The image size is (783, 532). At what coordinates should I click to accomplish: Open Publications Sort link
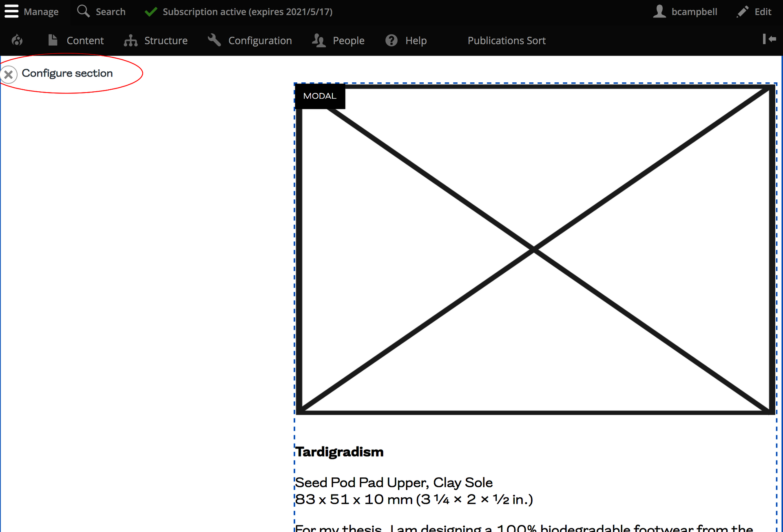pos(507,40)
